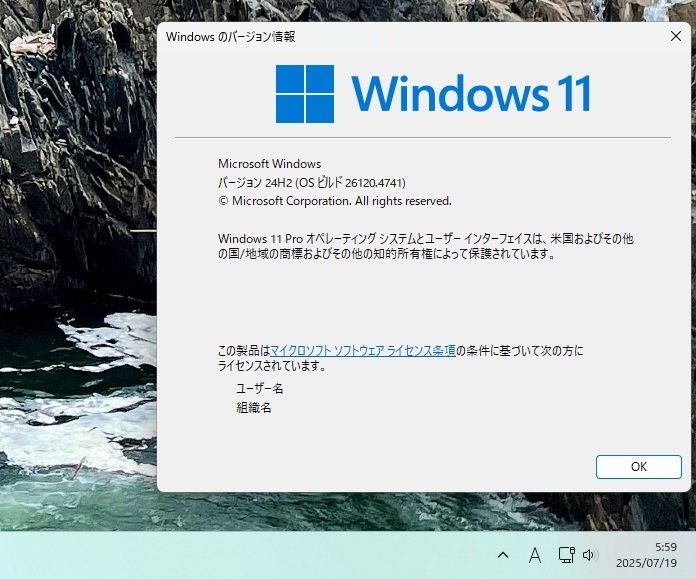The image size is (696, 579).
Task: Click the '組織名' label
Action: [254, 408]
